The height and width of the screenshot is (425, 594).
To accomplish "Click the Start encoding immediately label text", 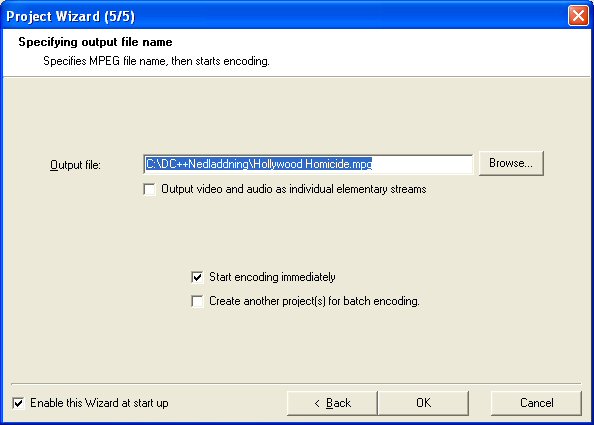I will pos(272,277).
